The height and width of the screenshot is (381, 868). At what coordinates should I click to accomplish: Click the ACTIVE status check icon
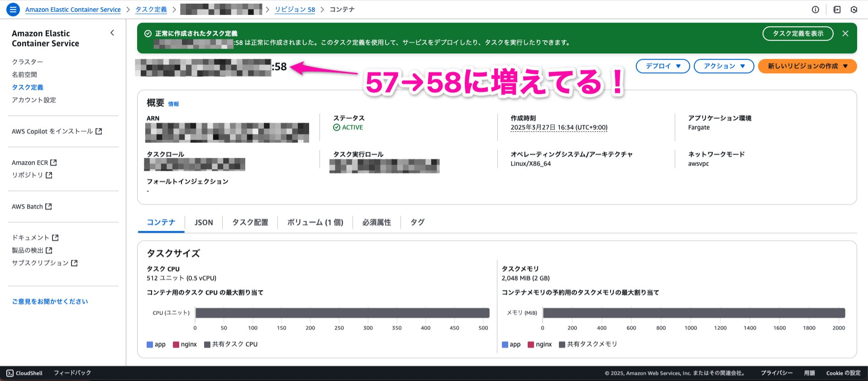(x=336, y=128)
